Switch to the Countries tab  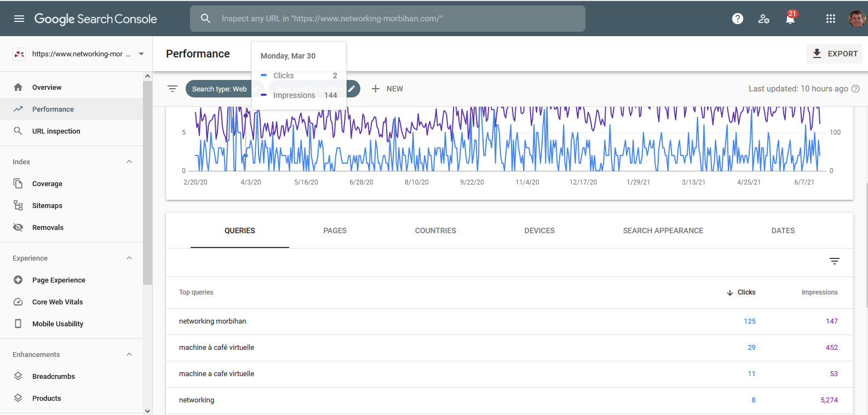click(x=435, y=230)
